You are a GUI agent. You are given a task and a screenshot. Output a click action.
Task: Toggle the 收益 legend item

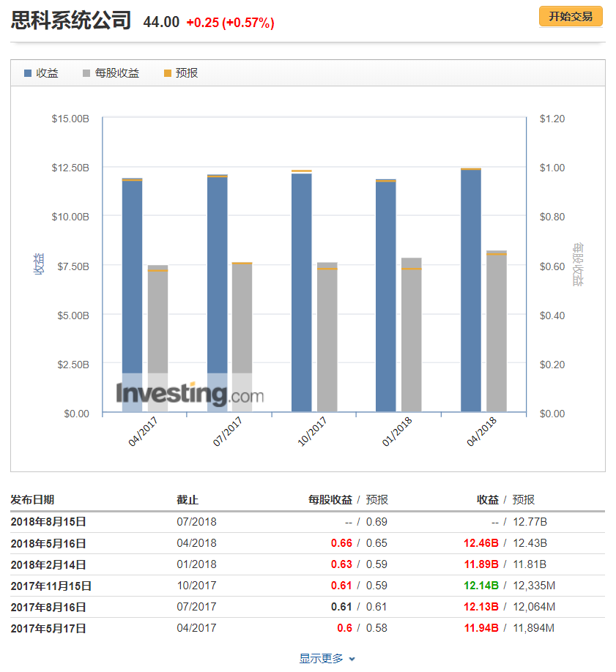(41, 73)
